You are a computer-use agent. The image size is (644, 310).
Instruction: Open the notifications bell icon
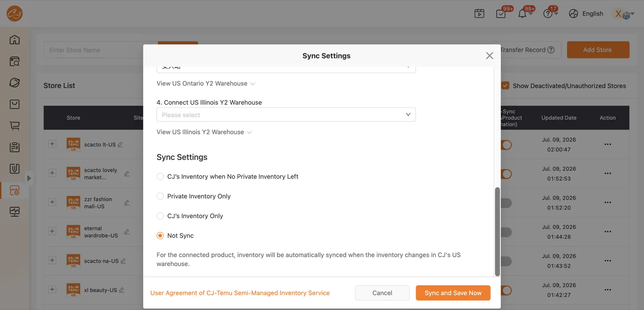click(x=522, y=14)
